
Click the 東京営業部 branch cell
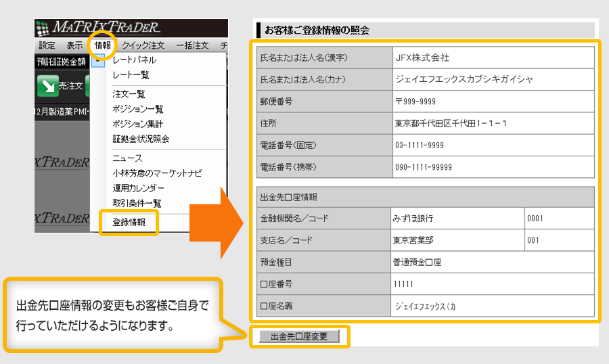[x=457, y=240]
